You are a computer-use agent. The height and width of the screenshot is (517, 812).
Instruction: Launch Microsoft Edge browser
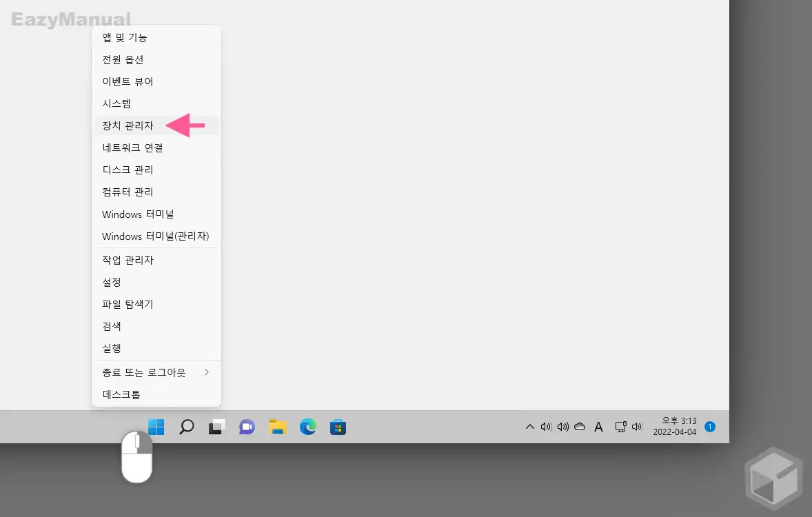click(x=307, y=427)
